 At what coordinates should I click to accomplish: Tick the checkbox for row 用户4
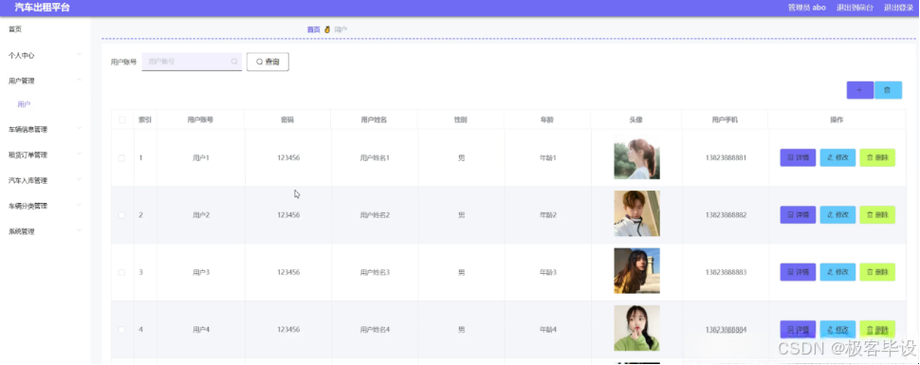pyautogui.click(x=121, y=330)
